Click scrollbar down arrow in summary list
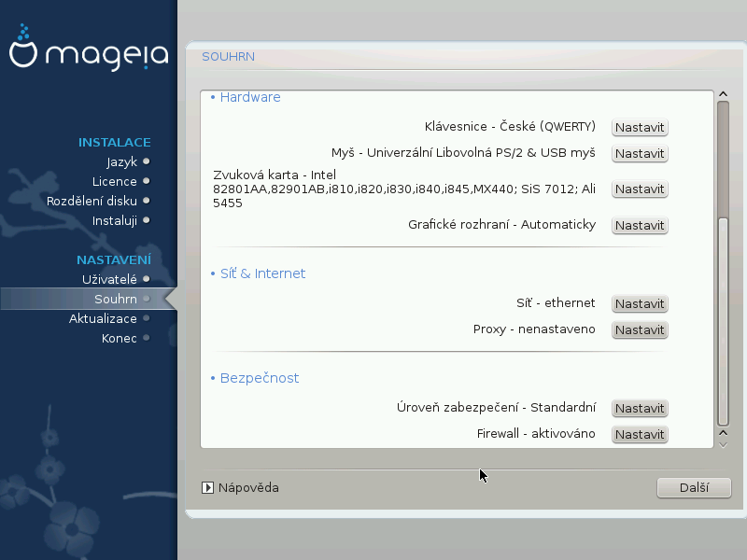Image resolution: width=747 pixels, height=560 pixels. coord(722,434)
